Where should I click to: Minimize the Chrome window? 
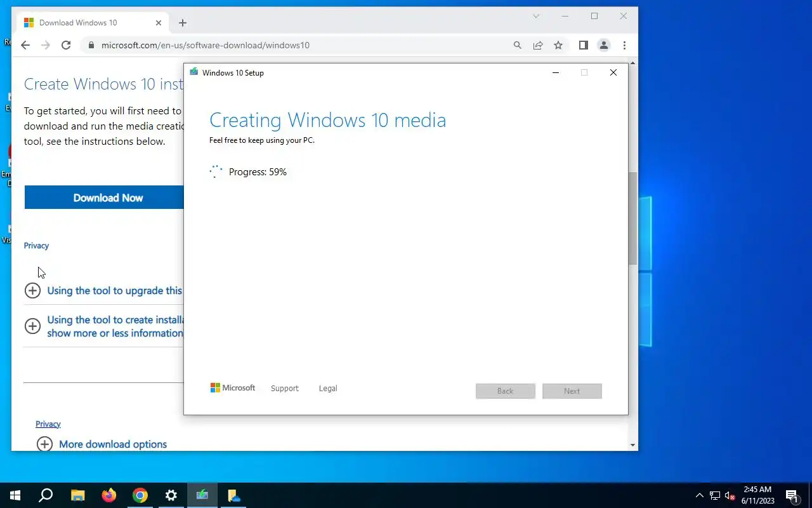click(565, 16)
